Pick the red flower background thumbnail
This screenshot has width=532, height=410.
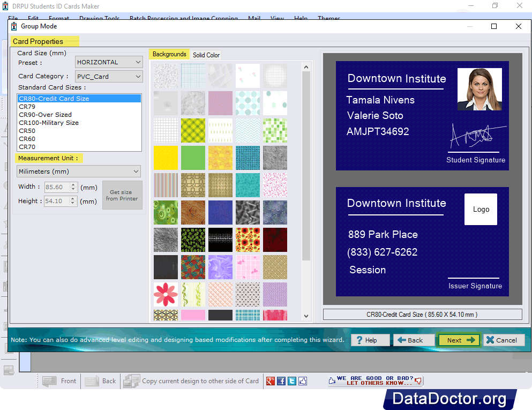click(166, 295)
